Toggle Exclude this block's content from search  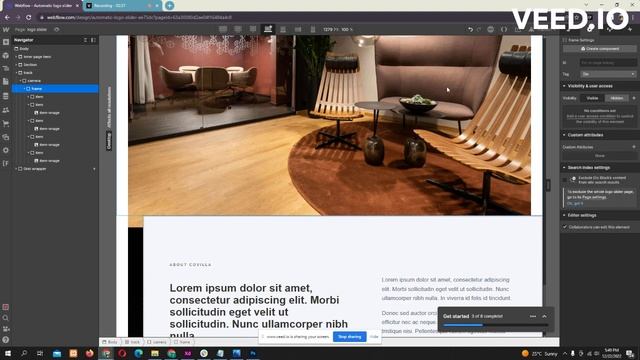point(565,180)
